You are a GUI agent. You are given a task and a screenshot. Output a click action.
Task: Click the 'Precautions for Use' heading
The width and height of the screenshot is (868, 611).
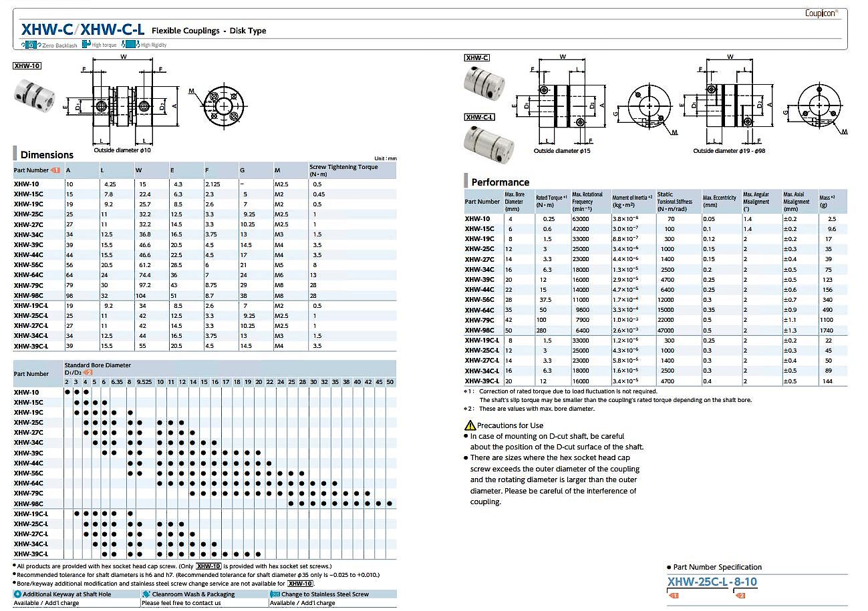pos(511,425)
